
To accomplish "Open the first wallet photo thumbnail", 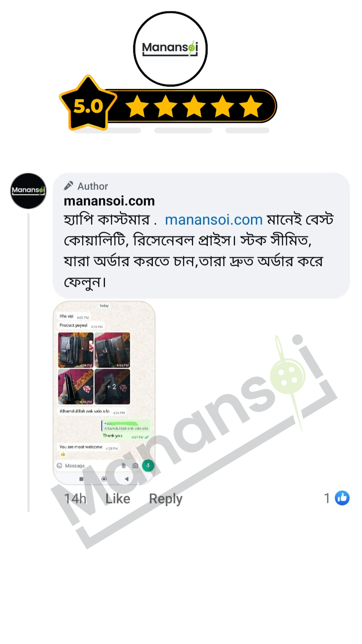I will tap(76, 350).
